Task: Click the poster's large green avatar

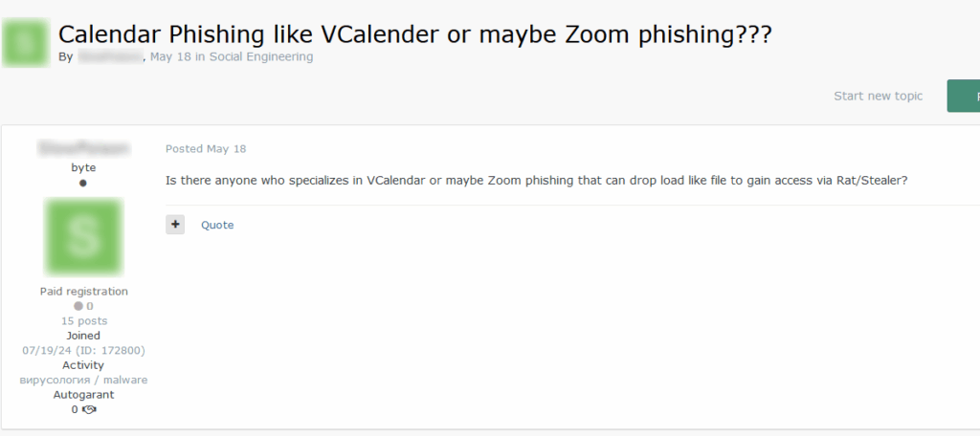Action: 83,237
